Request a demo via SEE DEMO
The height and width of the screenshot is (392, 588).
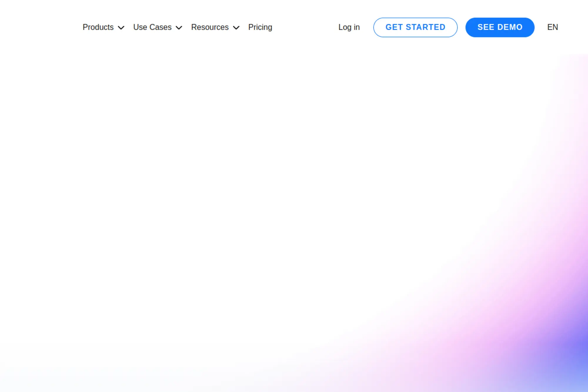point(500,27)
